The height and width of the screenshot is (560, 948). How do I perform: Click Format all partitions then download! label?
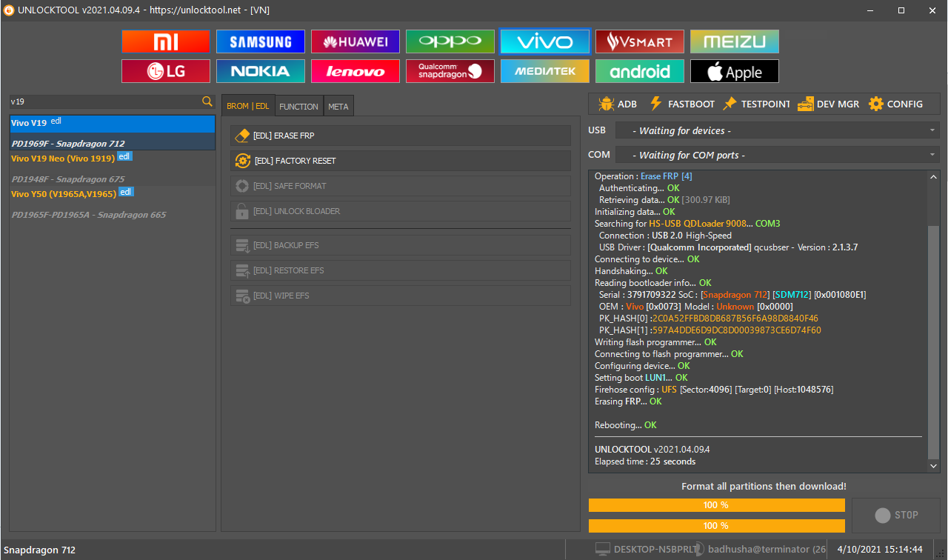coord(764,487)
